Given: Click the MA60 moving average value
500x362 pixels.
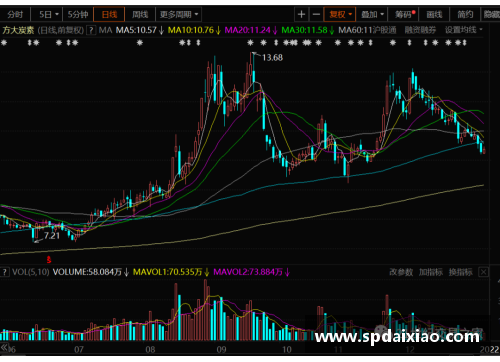Looking at the screenshot, I should (355, 30).
